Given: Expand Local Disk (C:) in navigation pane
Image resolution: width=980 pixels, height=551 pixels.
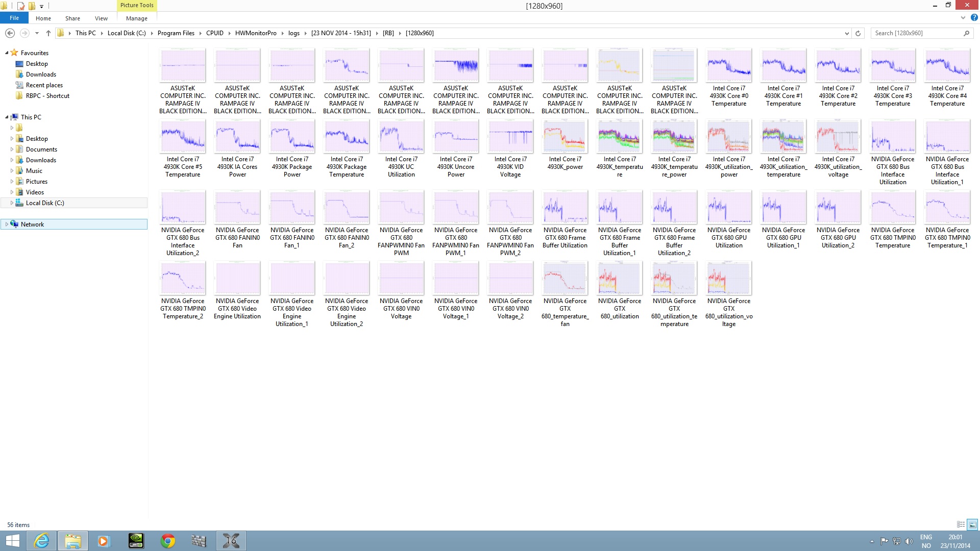Looking at the screenshot, I should click(12, 203).
